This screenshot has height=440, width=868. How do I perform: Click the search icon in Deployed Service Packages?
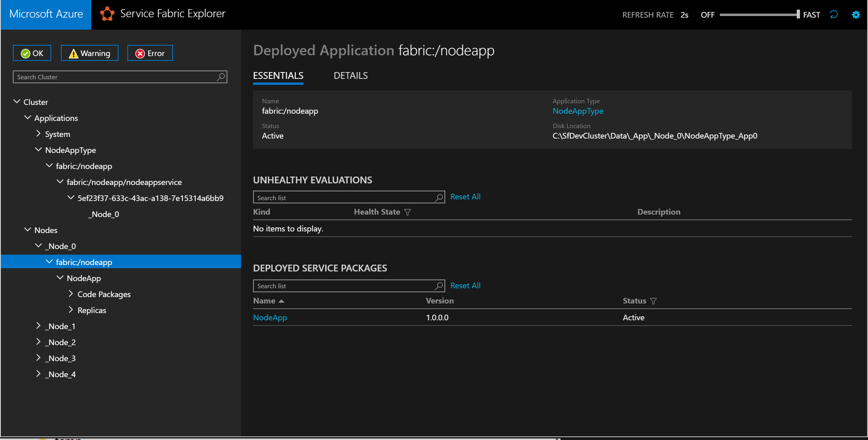(439, 286)
